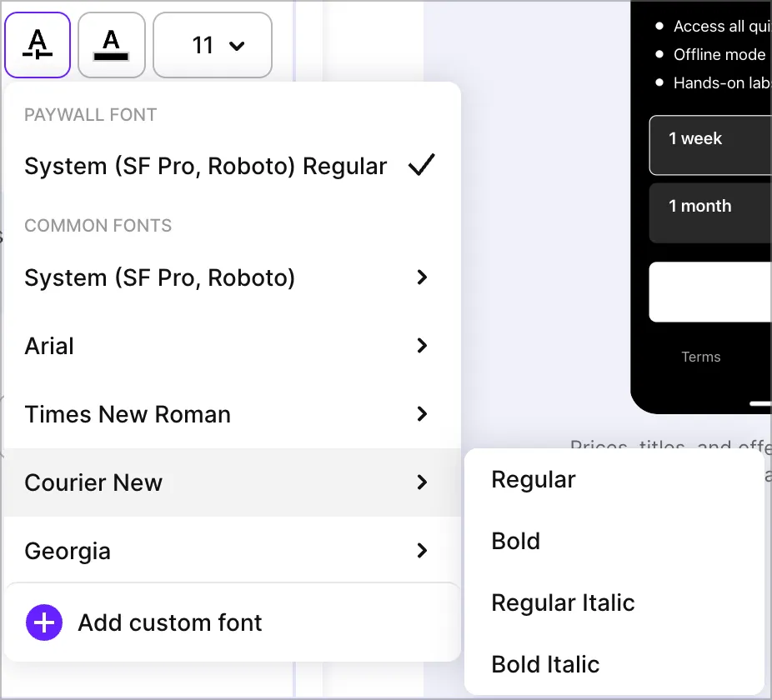Open the text color picker button
772x700 pixels.
(x=112, y=44)
